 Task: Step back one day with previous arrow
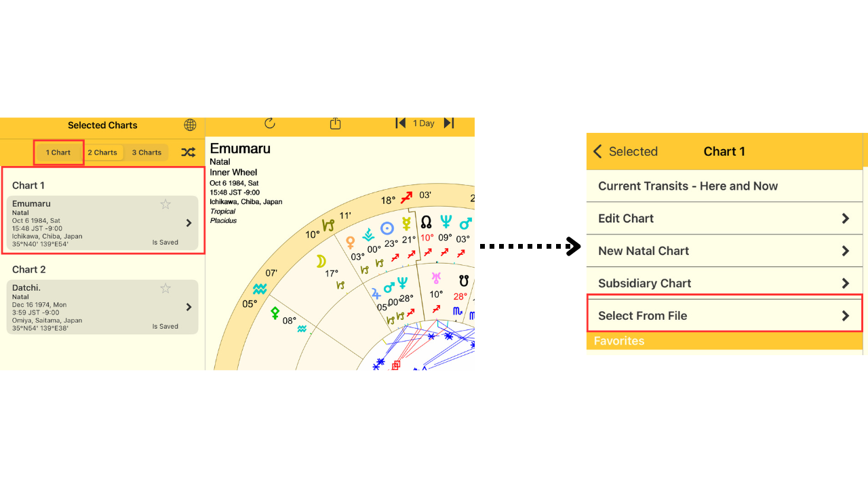[401, 123]
